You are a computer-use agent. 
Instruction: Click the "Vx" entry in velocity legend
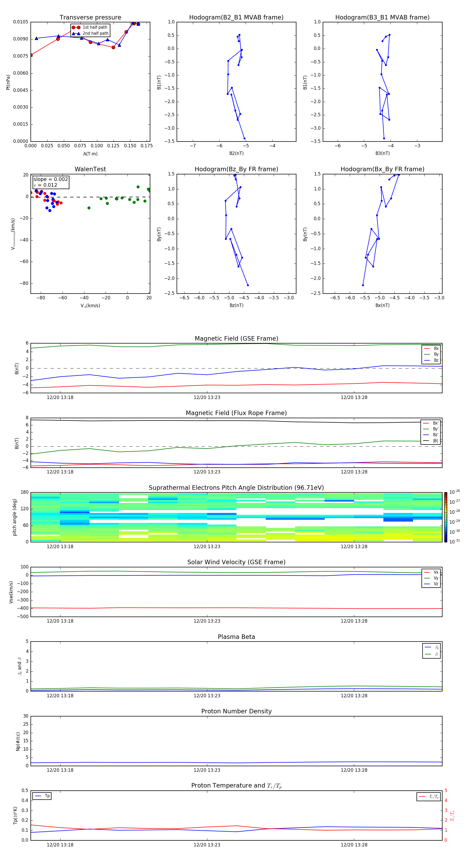coord(431,572)
